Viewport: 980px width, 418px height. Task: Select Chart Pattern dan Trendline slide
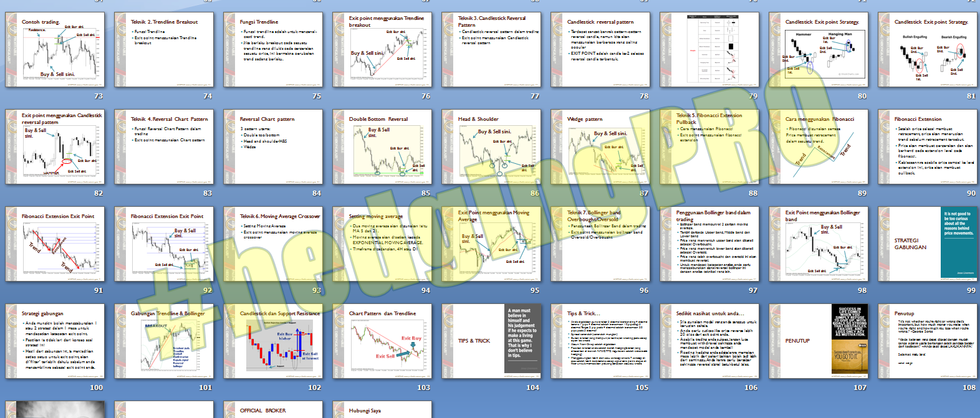coord(382,341)
